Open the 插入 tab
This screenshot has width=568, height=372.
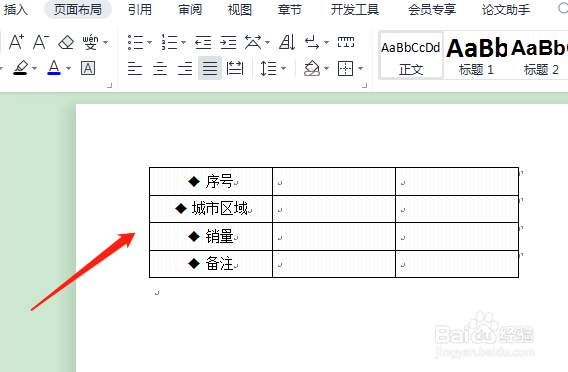15,10
